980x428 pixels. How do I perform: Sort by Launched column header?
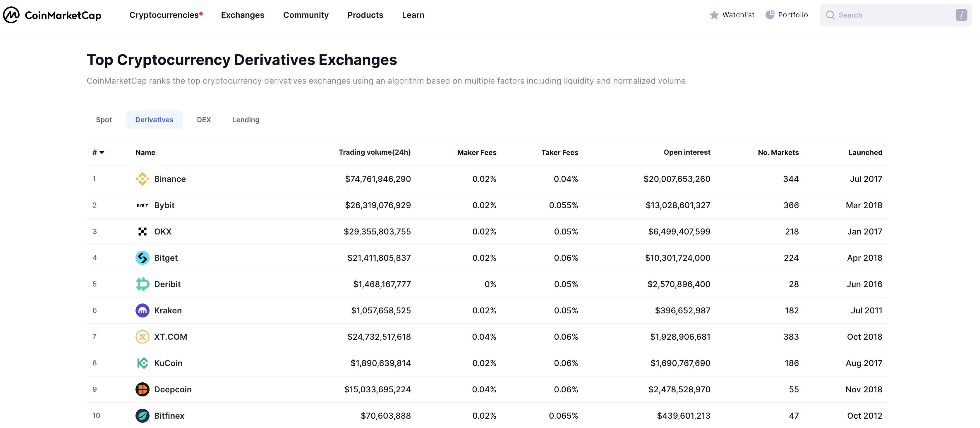pos(865,152)
